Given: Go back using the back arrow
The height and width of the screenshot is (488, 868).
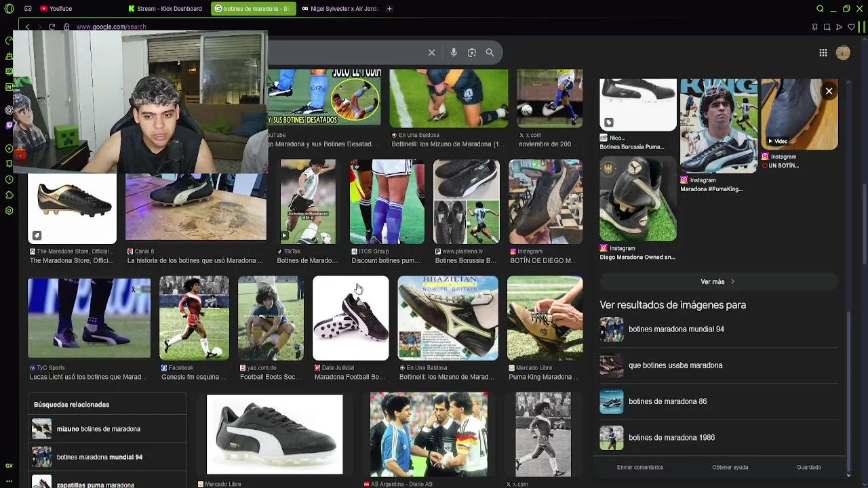Looking at the screenshot, I should click(x=27, y=27).
